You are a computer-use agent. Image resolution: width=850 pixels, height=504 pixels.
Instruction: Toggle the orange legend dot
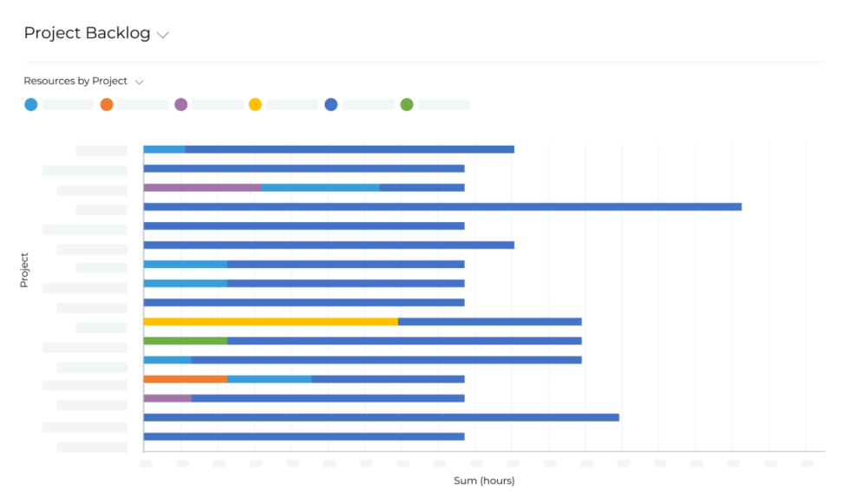(107, 105)
